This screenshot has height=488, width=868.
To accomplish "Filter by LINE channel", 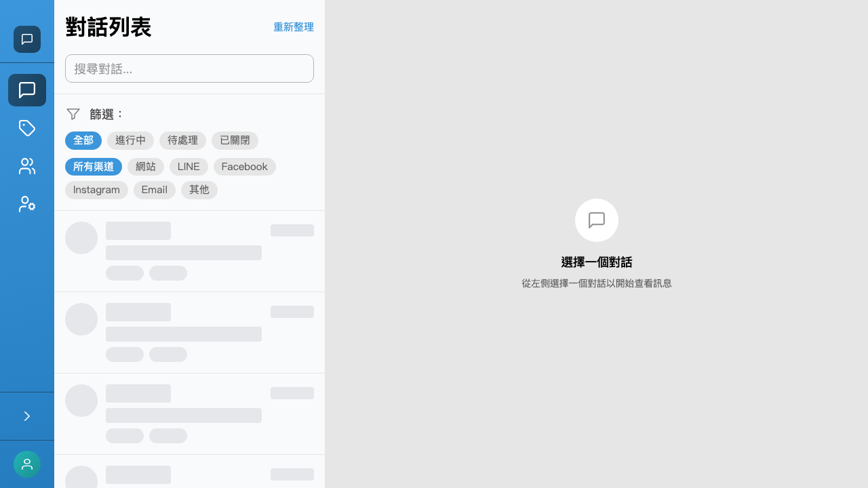I will point(189,167).
